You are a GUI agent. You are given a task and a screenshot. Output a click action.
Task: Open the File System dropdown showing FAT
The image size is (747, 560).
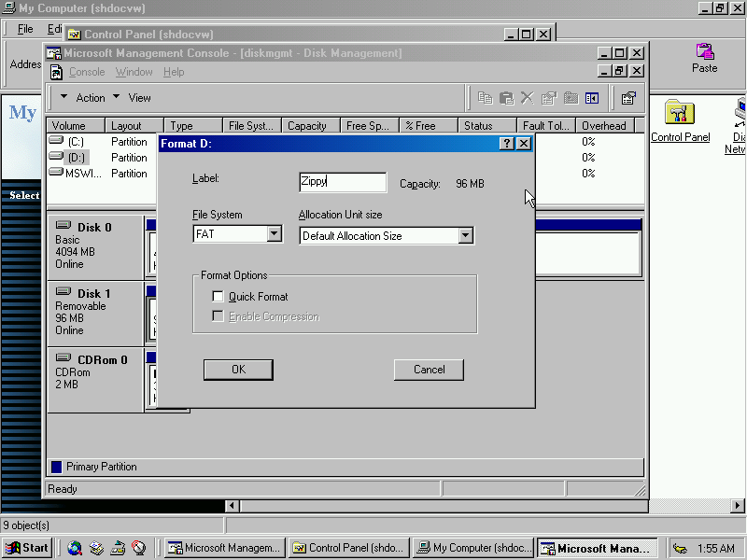click(275, 234)
